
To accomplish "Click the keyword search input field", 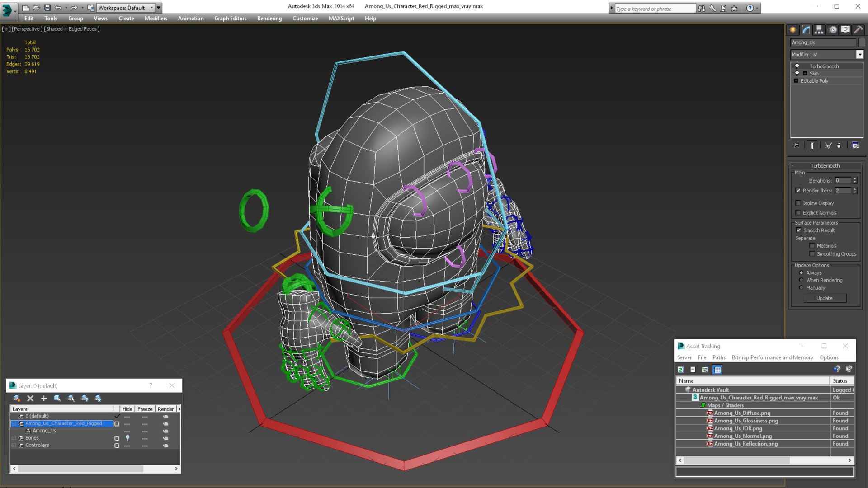I will point(655,8).
